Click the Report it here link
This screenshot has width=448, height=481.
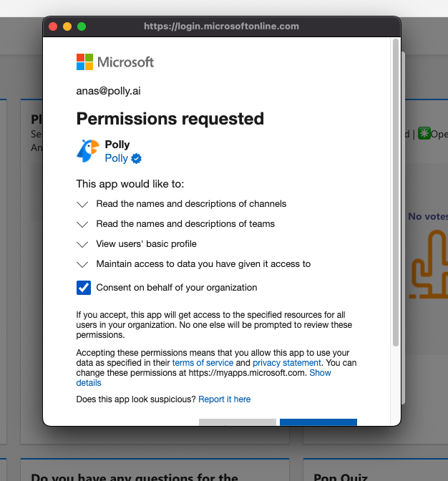tap(224, 399)
